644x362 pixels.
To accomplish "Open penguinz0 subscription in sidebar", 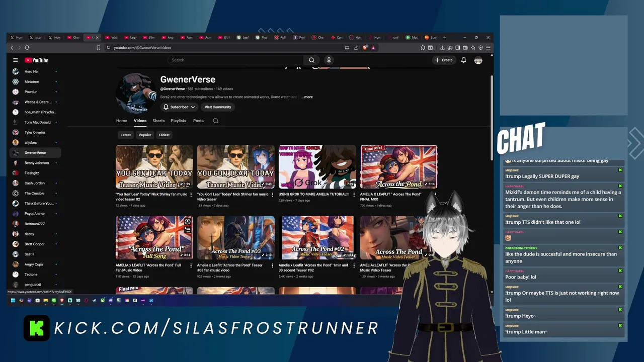I will (x=35, y=285).
